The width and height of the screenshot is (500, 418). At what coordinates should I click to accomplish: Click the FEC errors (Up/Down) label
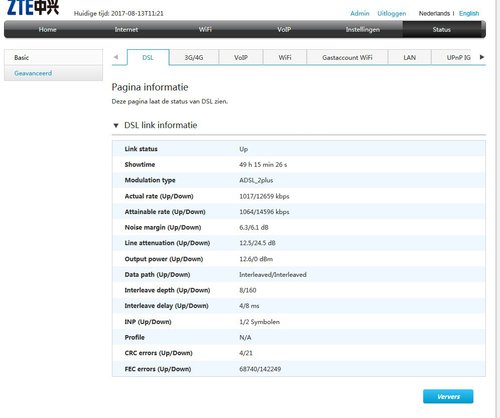158,369
